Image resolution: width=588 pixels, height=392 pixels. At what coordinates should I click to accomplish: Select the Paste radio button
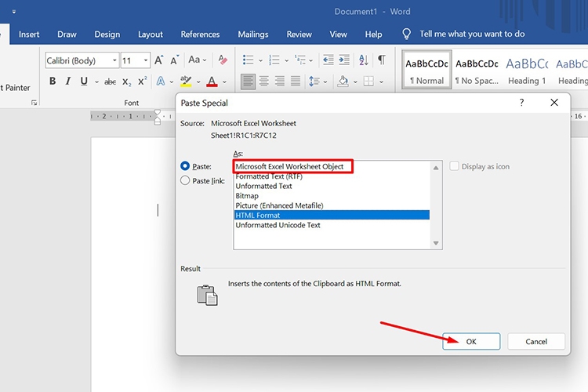click(x=185, y=166)
